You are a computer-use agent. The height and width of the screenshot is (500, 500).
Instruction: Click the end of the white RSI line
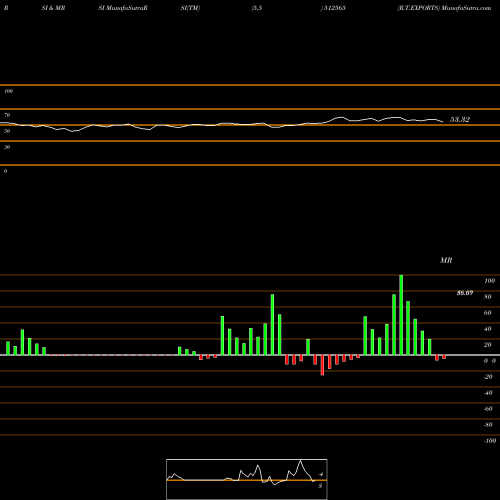[x=443, y=122]
